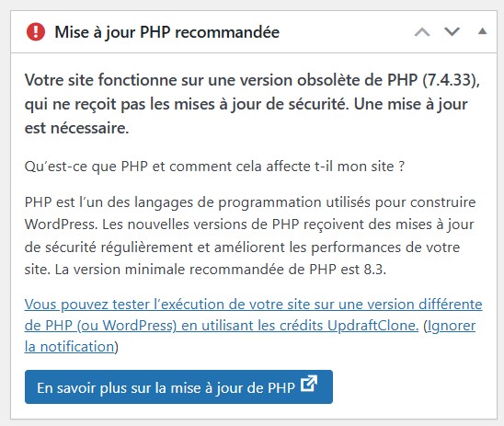504x426 pixels.
Task: Collapse the panel using the small triangle toggle
Action: tap(482, 31)
